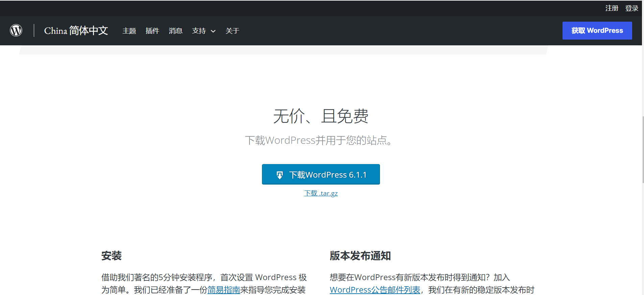Click the 注册 link

coord(612,8)
